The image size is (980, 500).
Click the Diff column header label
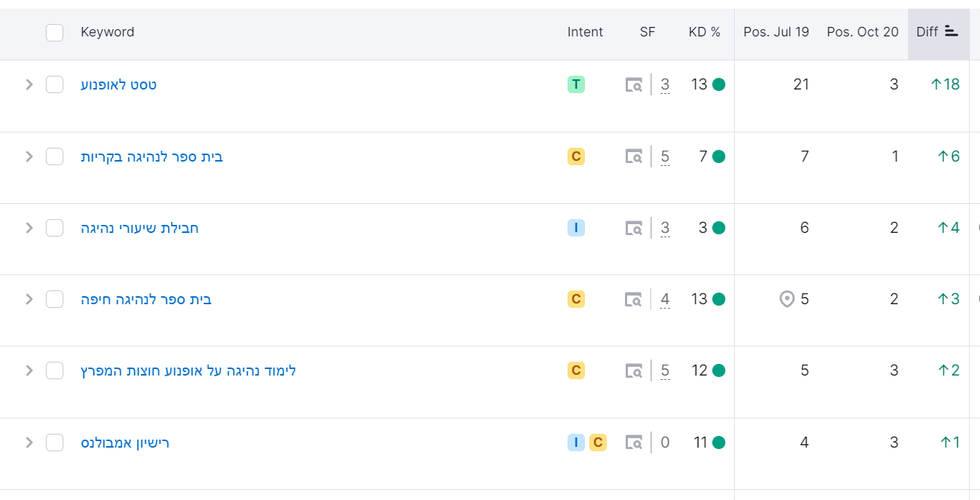tap(927, 32)
